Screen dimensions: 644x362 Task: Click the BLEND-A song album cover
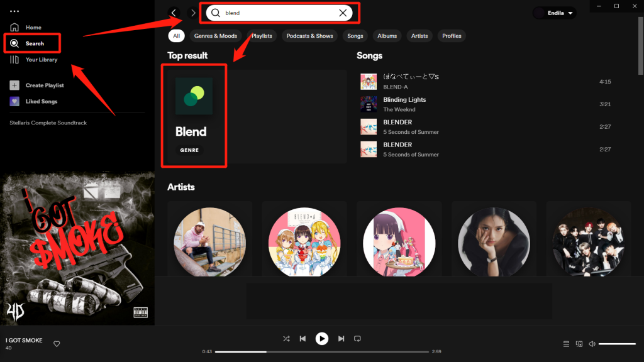pos(369,82)
